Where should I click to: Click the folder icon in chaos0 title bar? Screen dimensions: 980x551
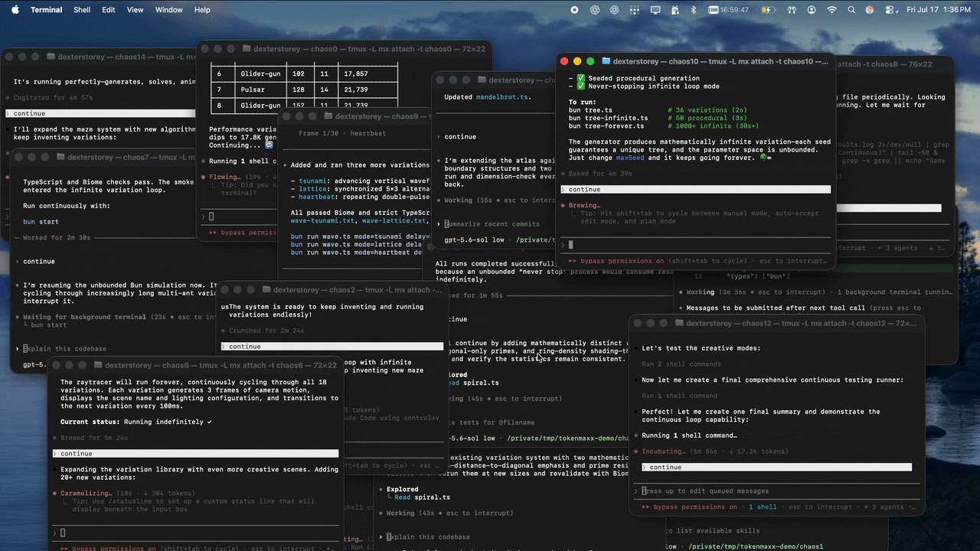coord(247,48)
